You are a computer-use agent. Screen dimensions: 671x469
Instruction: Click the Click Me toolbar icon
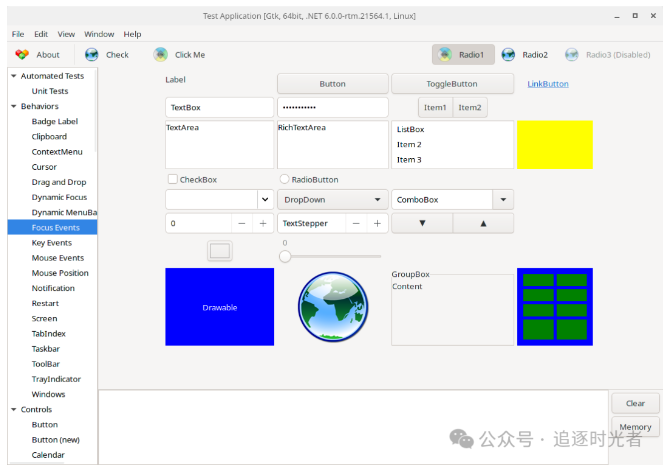(x=160, y=55)
